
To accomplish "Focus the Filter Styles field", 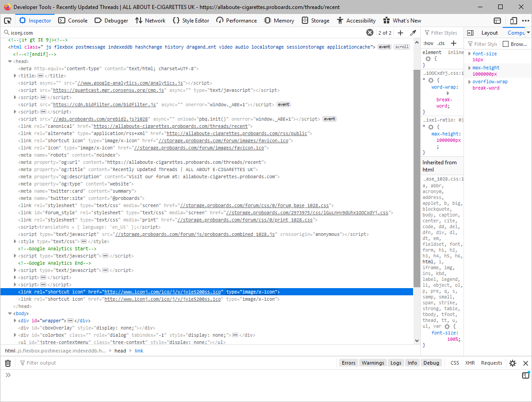I will [x=444, y=33].
